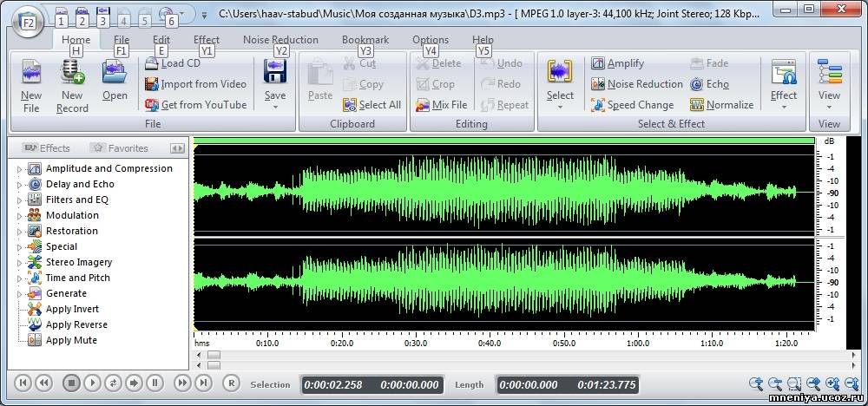
Task: Click the record R button
Action: [x=232, y=383]
